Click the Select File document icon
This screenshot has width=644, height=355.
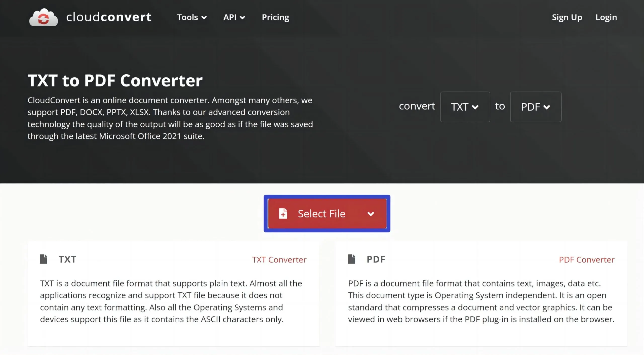tap(284, 213)
